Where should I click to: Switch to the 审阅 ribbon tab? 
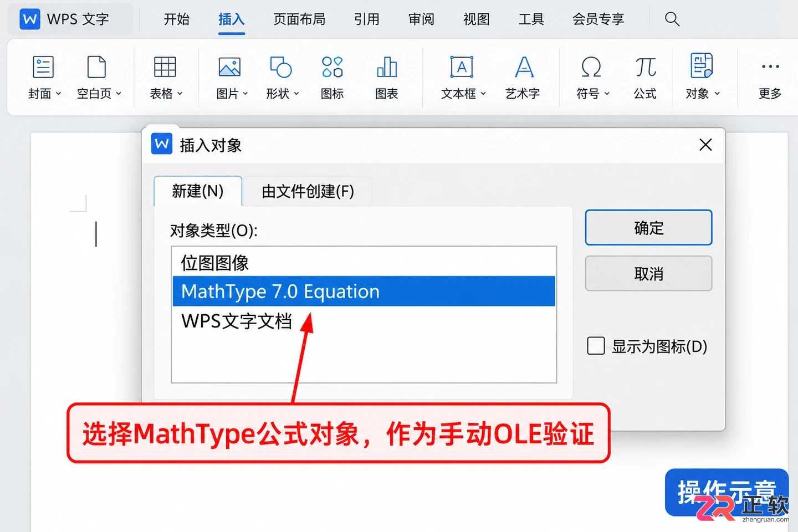[422, 19]
